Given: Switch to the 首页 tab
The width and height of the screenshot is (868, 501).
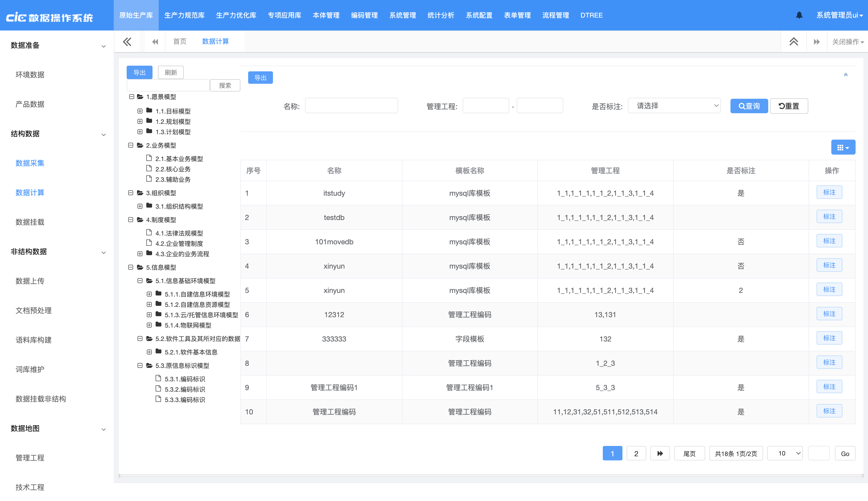Looking at the screenshot, I should [180, 41].
